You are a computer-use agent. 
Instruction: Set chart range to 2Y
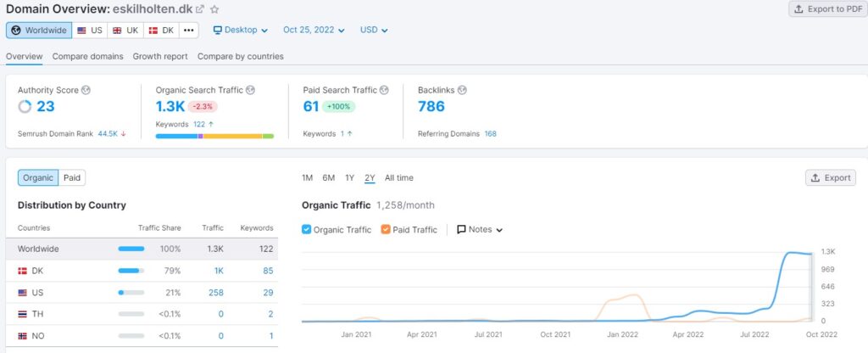pyautogui.click(x=370, y=178)
